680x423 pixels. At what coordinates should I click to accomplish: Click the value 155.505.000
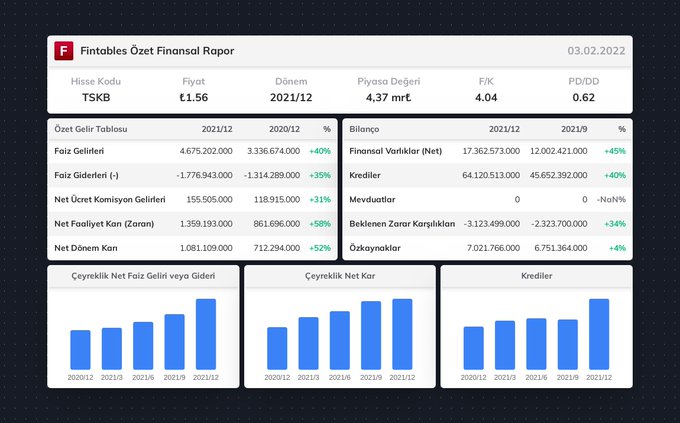(209, 200)
